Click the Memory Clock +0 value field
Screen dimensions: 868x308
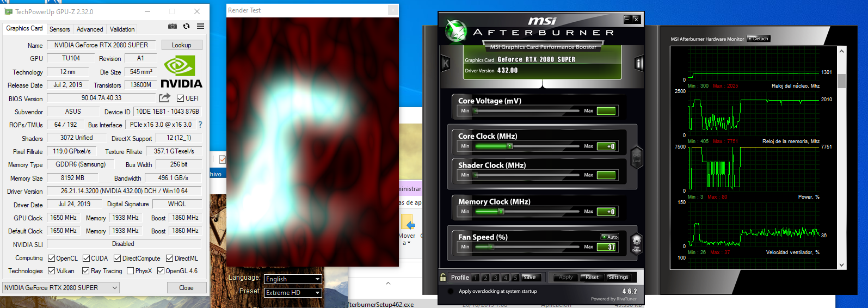pos(606,212)
